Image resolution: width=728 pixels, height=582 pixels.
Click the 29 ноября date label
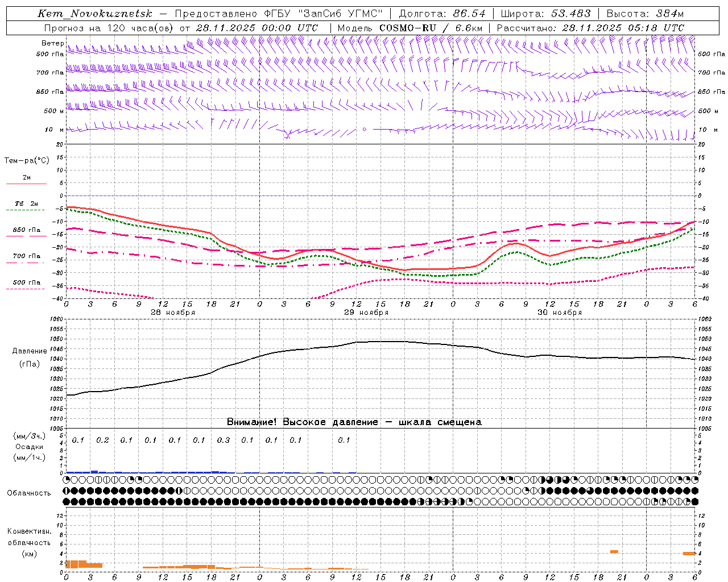click(x=366, y=313)
